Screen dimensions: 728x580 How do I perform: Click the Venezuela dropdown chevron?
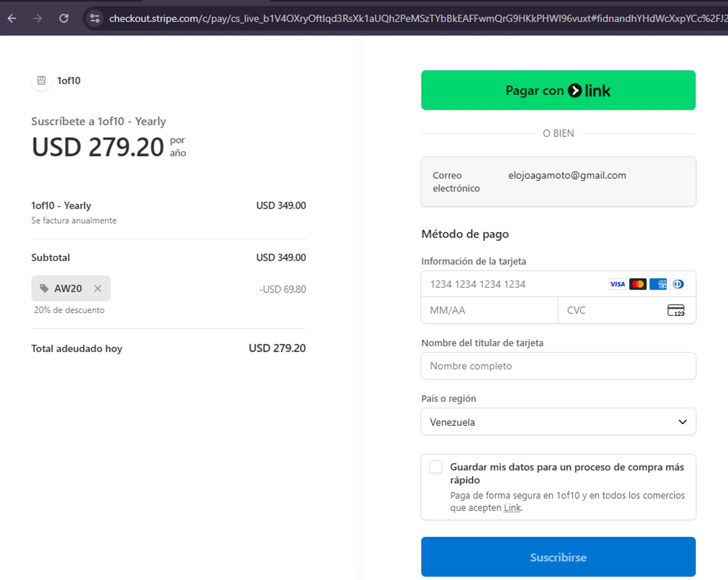(x=682, y=422)
